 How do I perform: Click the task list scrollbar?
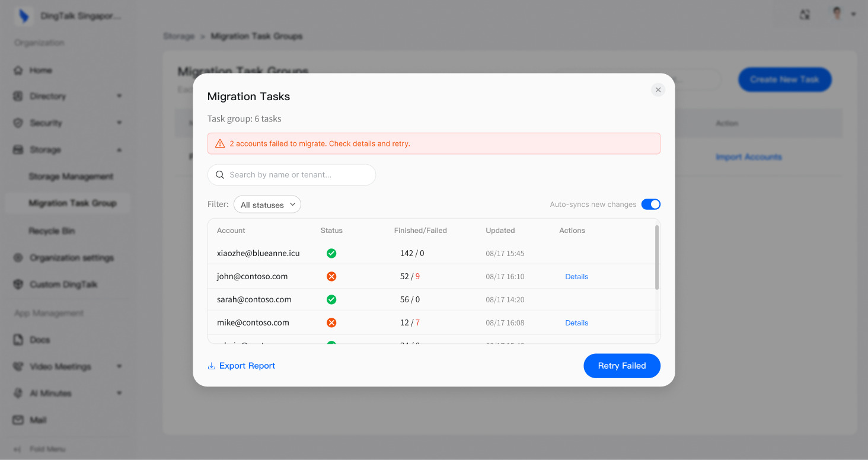pyautogui.click(x=657, y=257)
